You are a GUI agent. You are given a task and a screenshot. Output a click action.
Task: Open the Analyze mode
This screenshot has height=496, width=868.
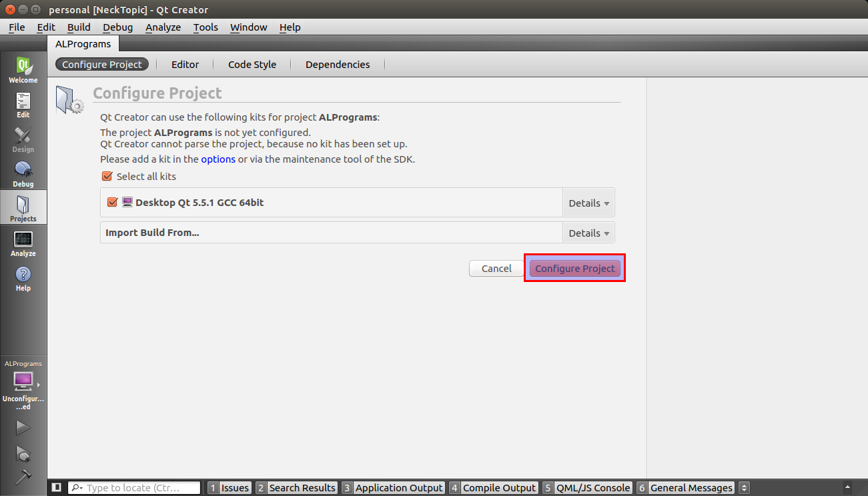click(x=23, y=243)
